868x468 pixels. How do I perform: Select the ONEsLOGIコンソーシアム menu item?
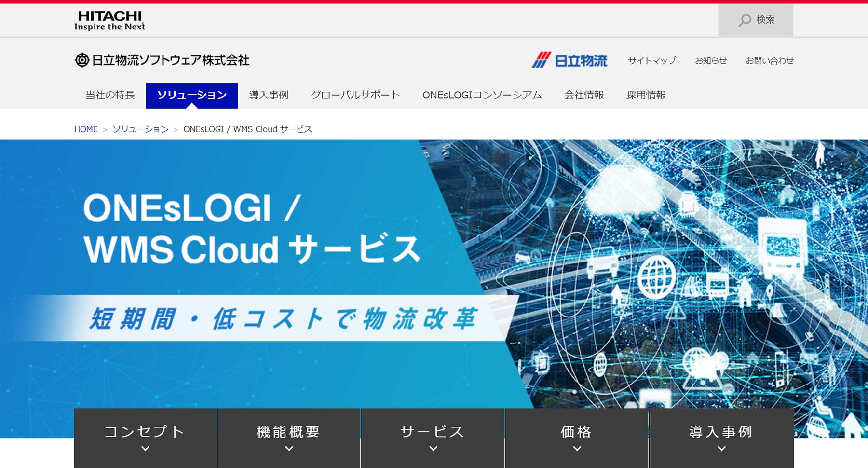[x=482, y=95]
